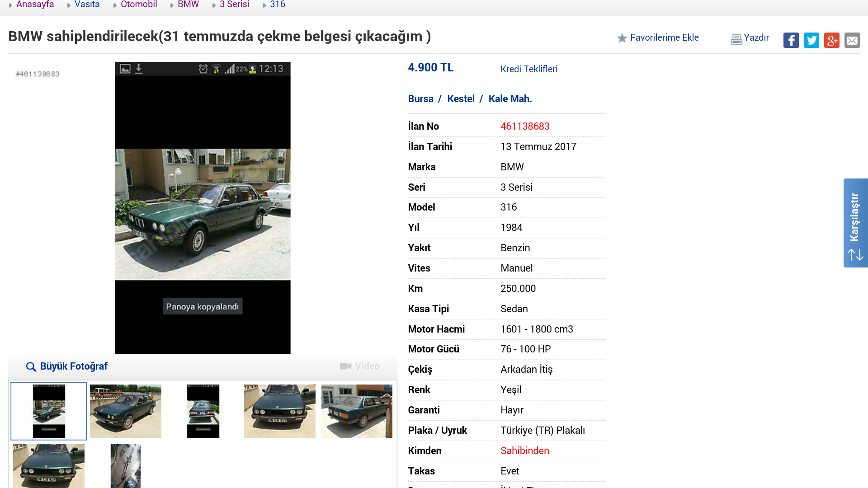The width and height of the screenshot is (868, 488).
Task: Click the year value 1984
Action: (511, 228)
